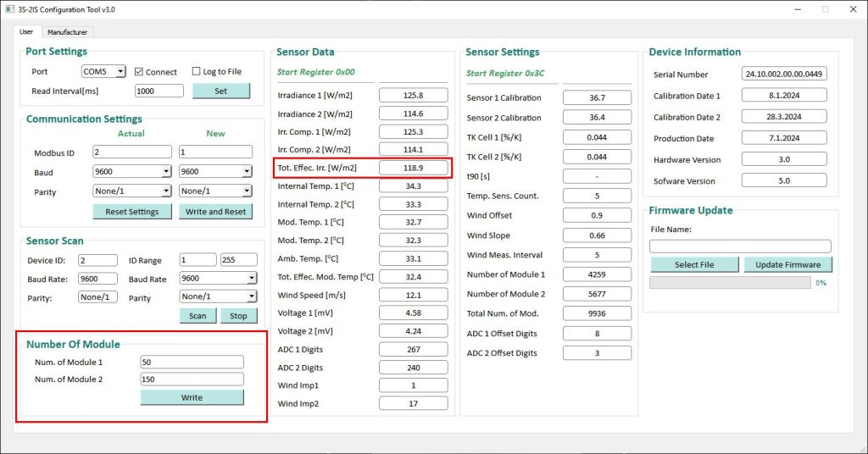Click the New Modbus ID field
The width and height of the screenshot is (868, 454).
[x=215, y=152]
